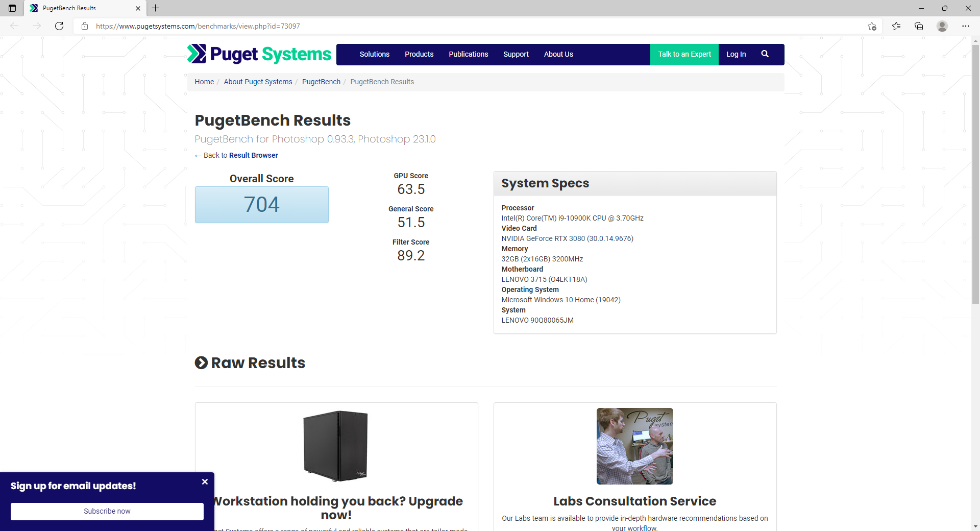Open About Puget Systems breadcrumb
The height and width of the screenshot is (531, 980).
tap(258, 82)
